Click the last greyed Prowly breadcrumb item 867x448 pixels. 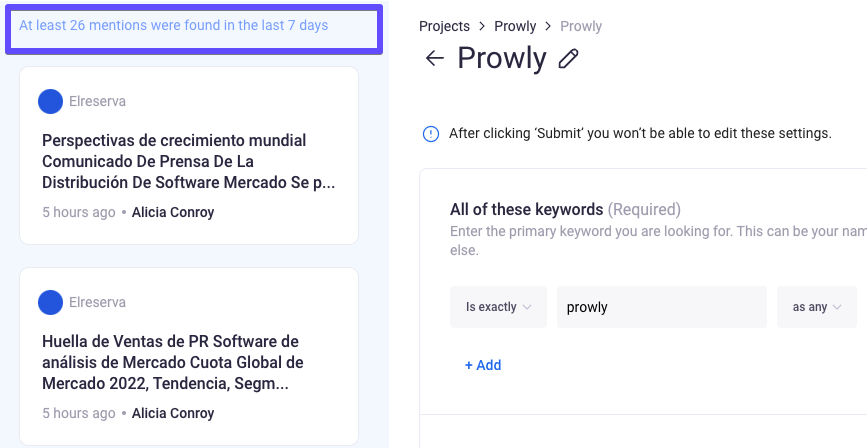[x=581, y=26]
